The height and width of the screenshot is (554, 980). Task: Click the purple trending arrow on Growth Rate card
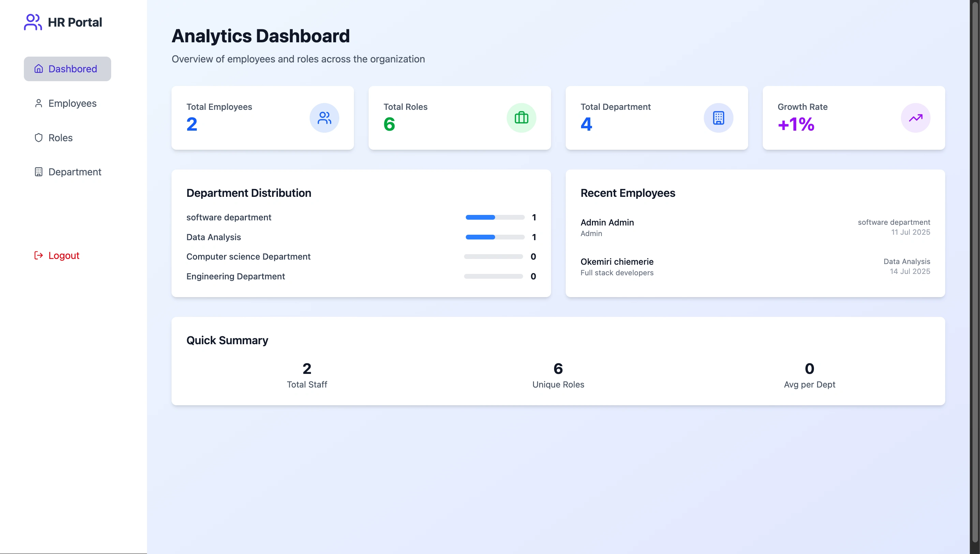(915, 118)
